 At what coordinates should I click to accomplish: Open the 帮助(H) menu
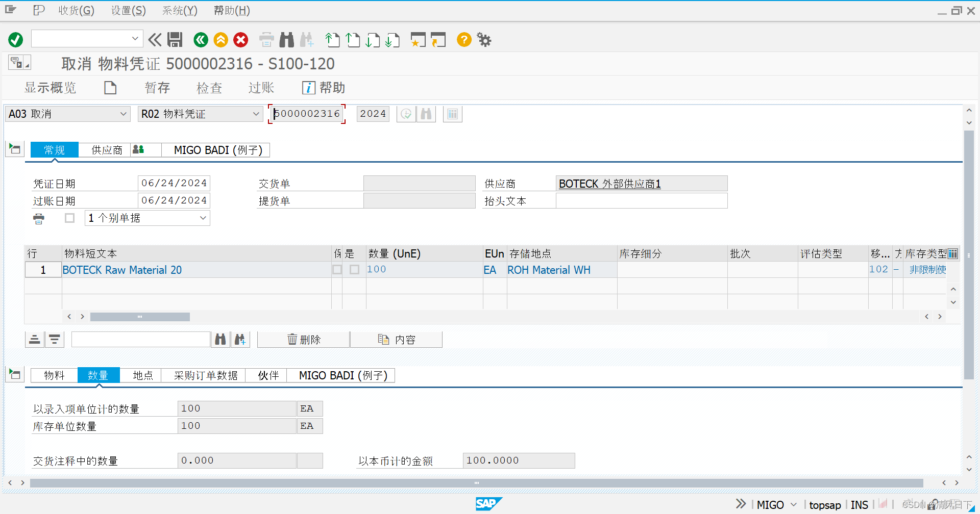[232, 10]
